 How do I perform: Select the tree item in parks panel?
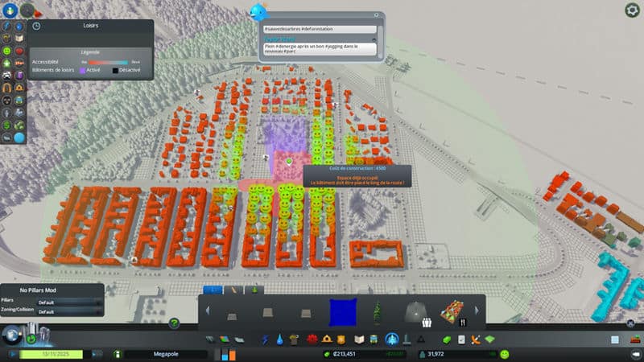[375, 311]
